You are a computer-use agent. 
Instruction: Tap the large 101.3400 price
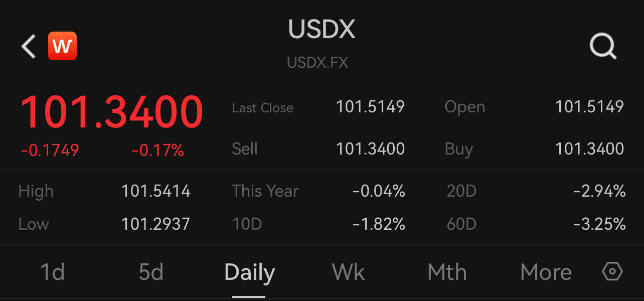coord(111,112)
